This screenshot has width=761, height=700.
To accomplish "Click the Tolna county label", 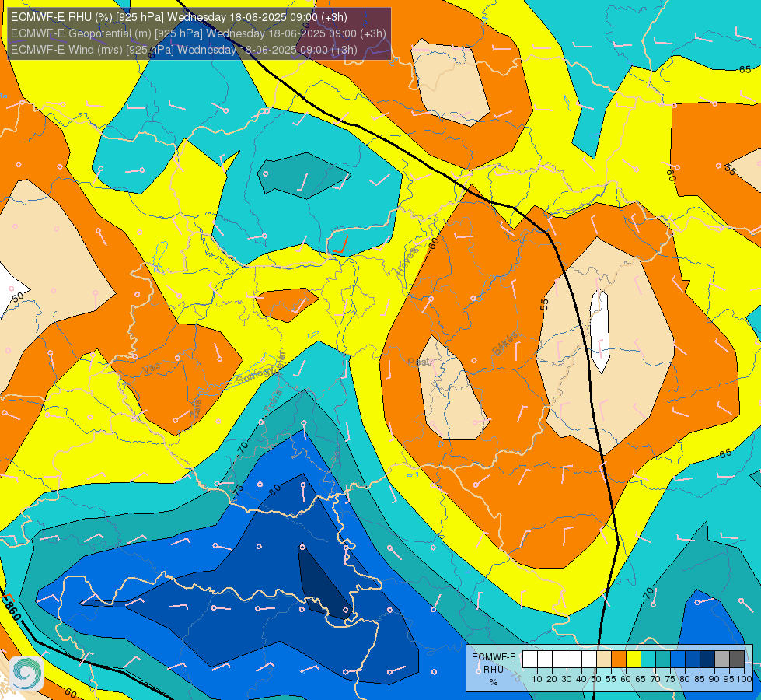I will [273, 402].
